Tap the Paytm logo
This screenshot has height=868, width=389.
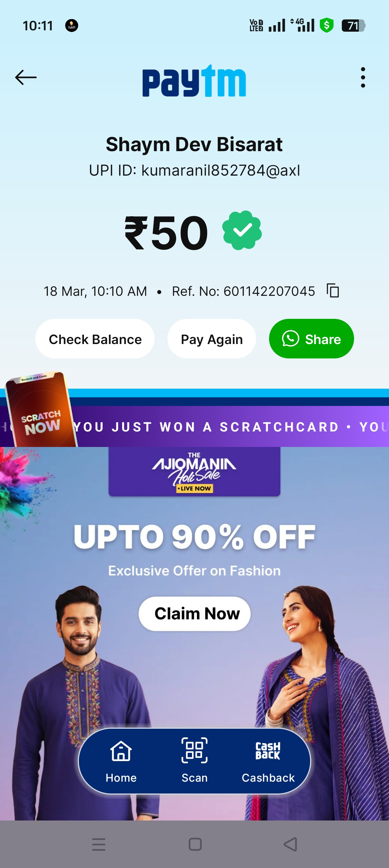tap(194, 81)
